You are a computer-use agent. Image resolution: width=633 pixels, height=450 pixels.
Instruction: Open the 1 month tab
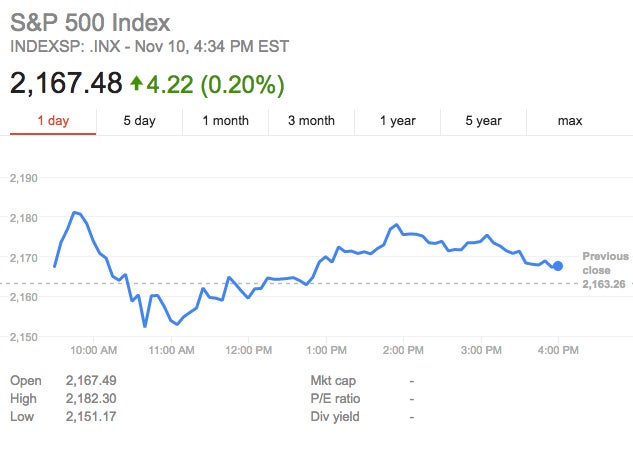225,121
